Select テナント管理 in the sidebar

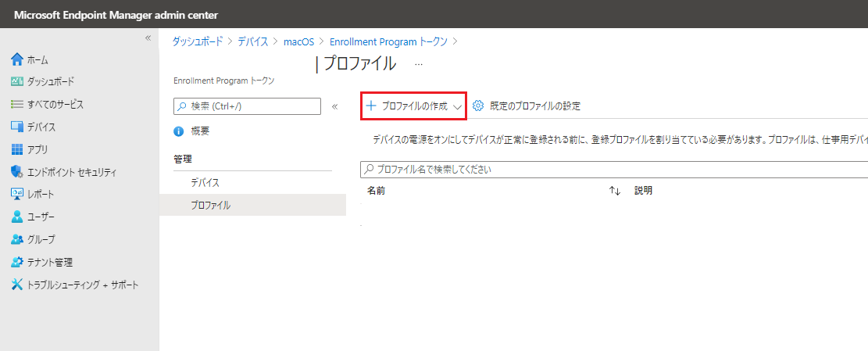(50, 263)
